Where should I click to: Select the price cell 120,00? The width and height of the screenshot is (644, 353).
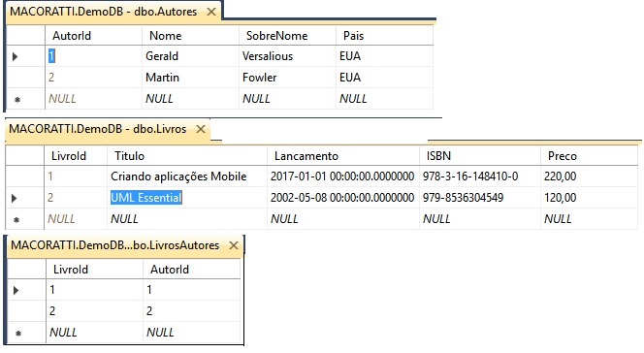click(590, 198)
